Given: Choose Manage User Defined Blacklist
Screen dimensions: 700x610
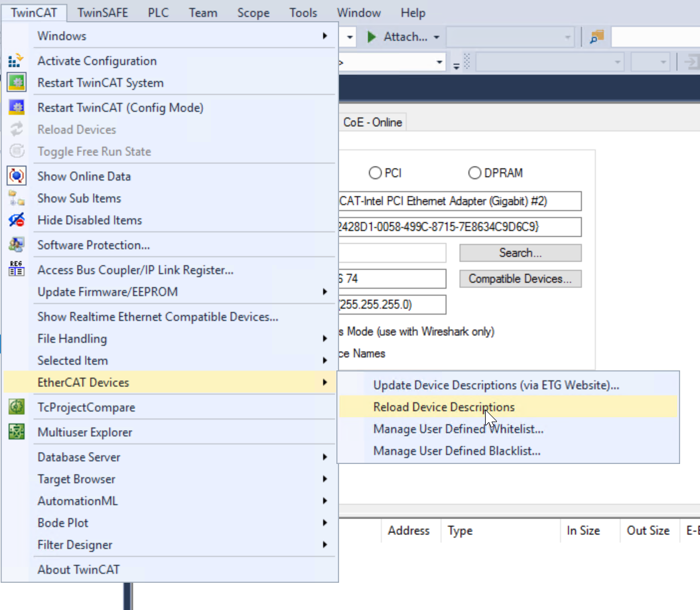Looking at the screenshot, I should (508, 451).
